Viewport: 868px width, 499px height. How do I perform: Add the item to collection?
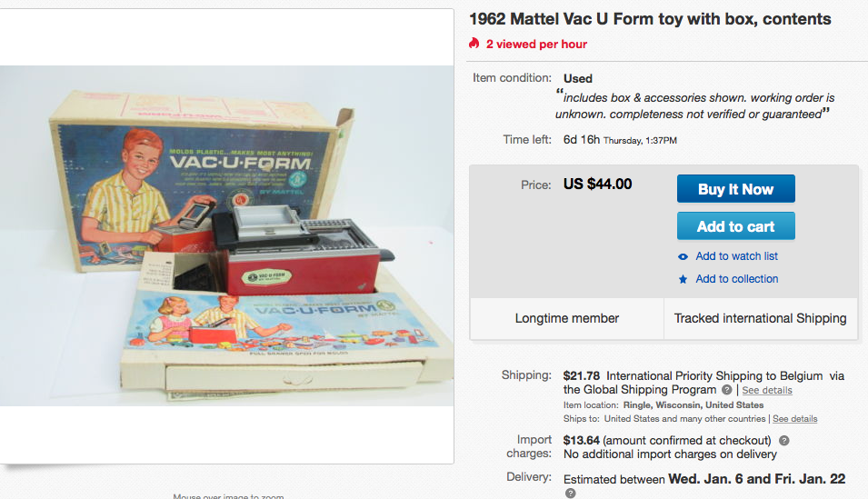tap(737, 278)
